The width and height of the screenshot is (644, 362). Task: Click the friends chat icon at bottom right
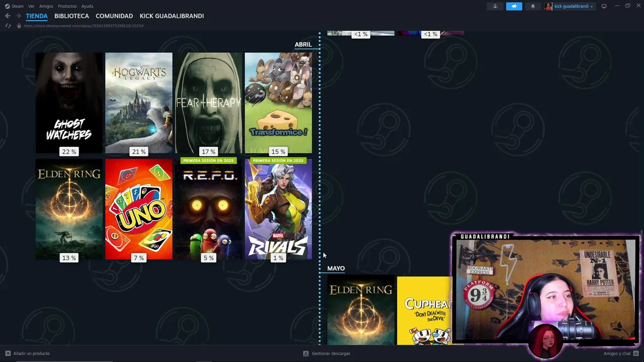tap(636, 353)
